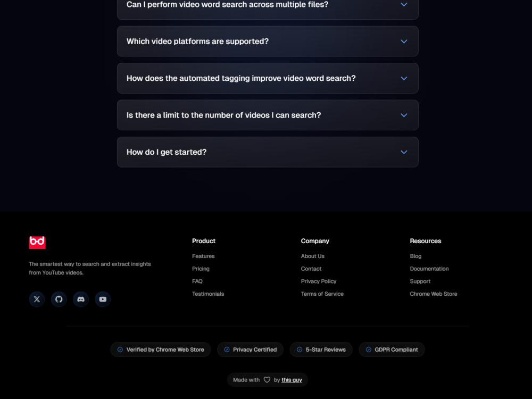Expand the automated tagging FAQ chevron
532x399 pixels.
[404, 78]
